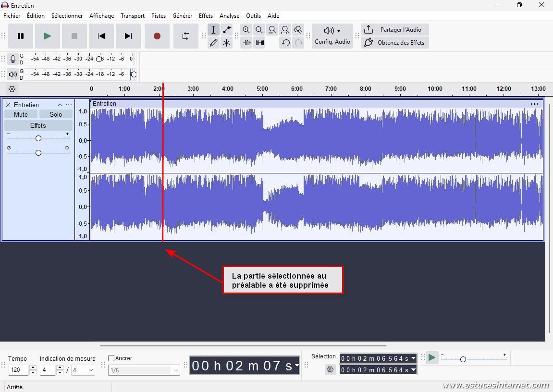Toggle the Loop playback button
553x392 pixels.
[x=185, y=36]
